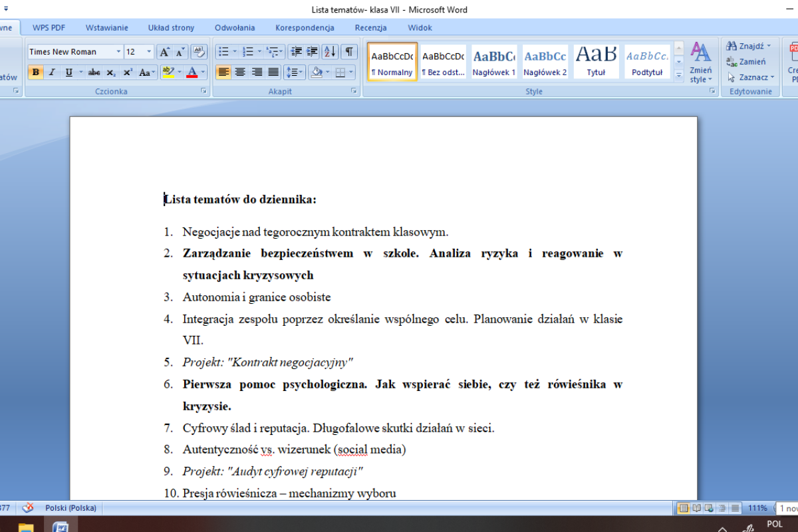Viewport: 798px width, 532px height.
Task: Toggle Bold formatting button
Action: click(x=36, y=72)
